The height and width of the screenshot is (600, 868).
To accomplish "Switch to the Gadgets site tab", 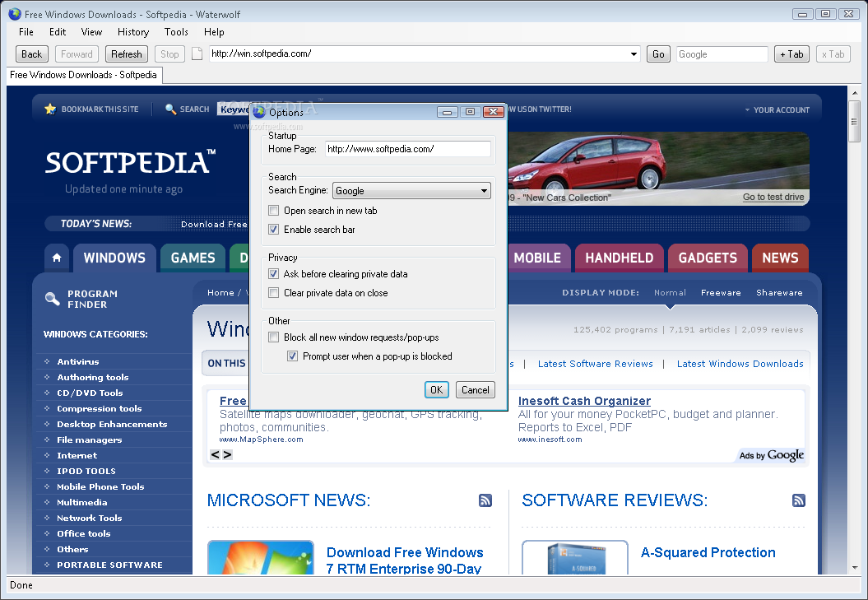I will (x=708, y=258).
